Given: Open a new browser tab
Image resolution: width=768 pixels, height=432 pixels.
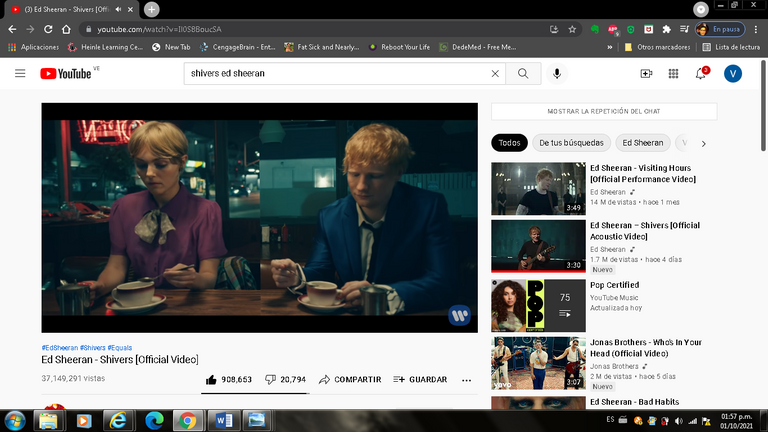Looking at the screenshot, I should (151, 9).
